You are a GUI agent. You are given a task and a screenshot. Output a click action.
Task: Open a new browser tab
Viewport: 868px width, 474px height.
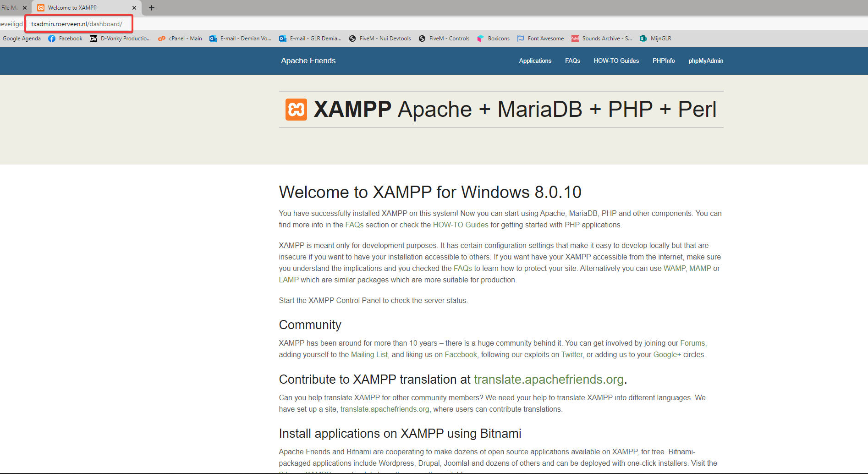coord(152,8)
